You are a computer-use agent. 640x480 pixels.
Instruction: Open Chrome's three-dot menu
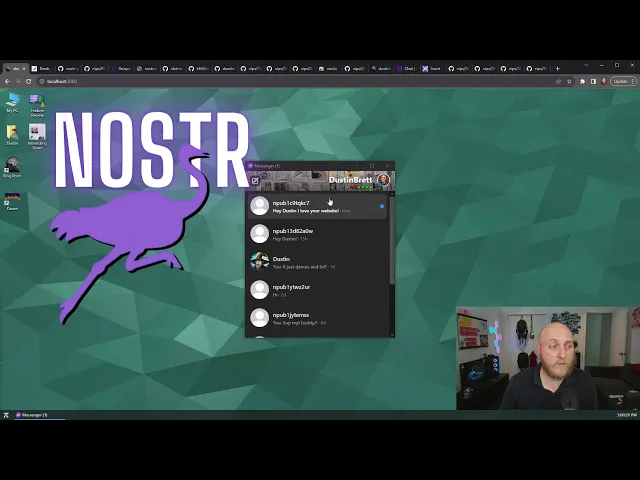(x=633, y=81)
